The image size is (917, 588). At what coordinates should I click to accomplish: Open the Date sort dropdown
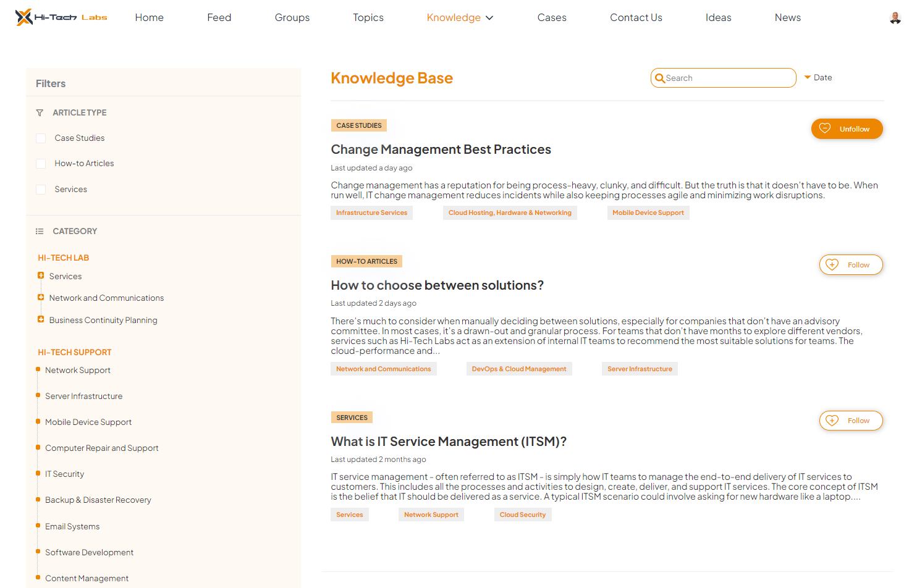tap(818, 77)
